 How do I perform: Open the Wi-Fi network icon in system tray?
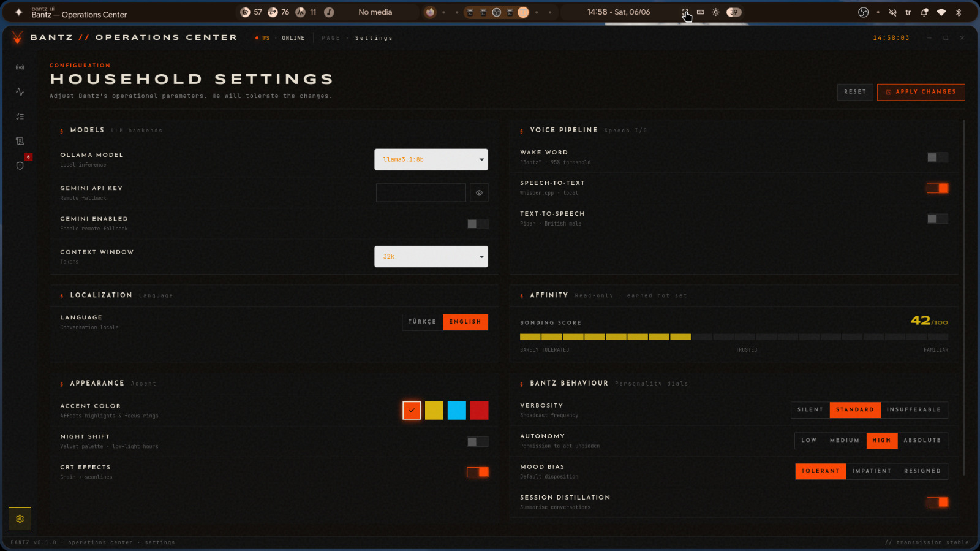tap(941, 12)
